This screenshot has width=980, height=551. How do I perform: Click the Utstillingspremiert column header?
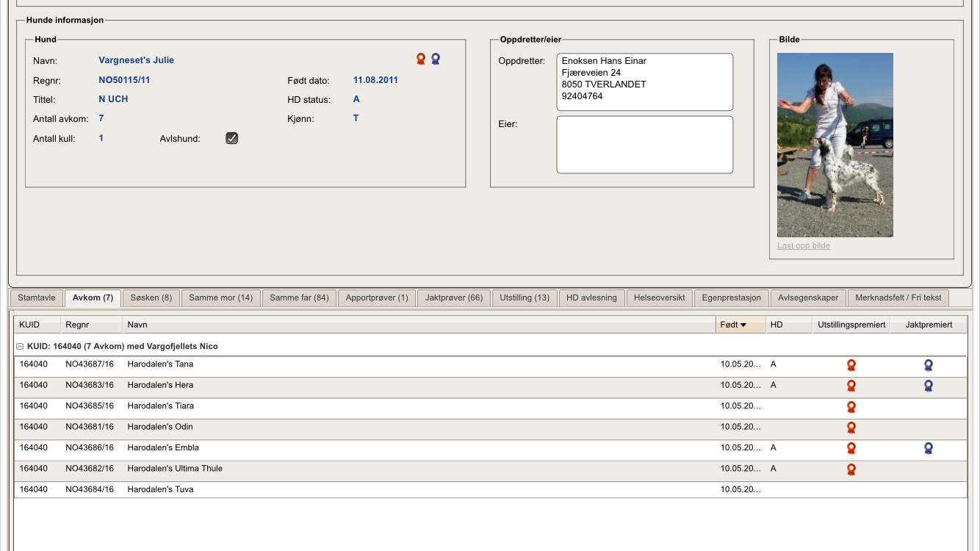[x=851, y=325]
